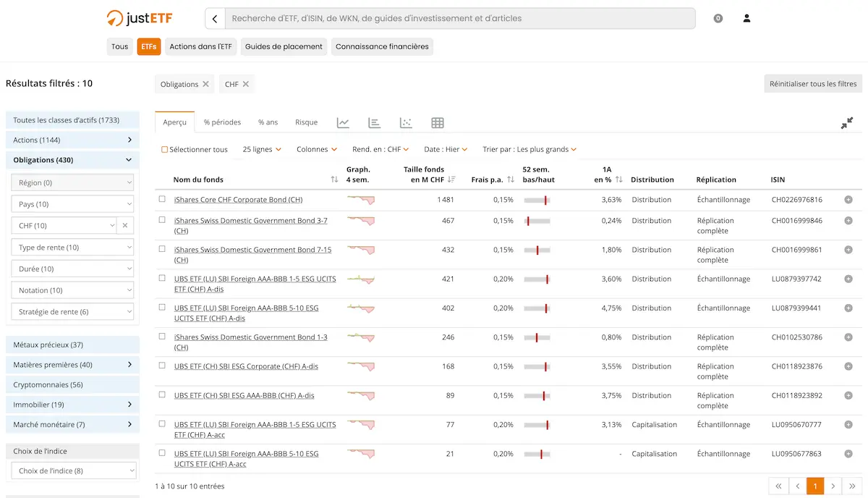Viewport: 868px width, 498px height.
Task: Click the back arrow beside the search field
Action: [215, 18]
